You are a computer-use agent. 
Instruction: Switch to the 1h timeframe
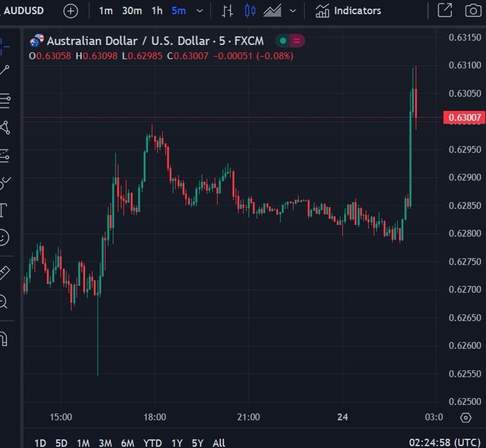(x=157, y=11)
